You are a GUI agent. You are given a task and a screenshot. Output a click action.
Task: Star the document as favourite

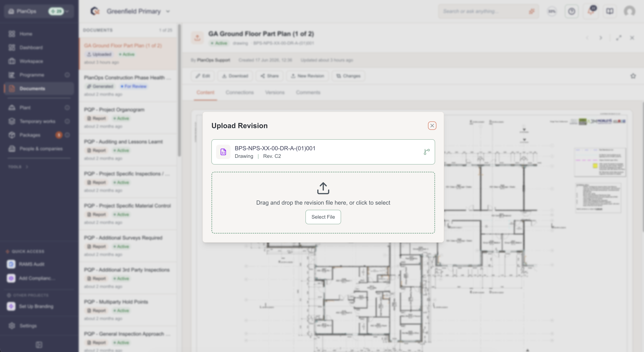[633, 76]
